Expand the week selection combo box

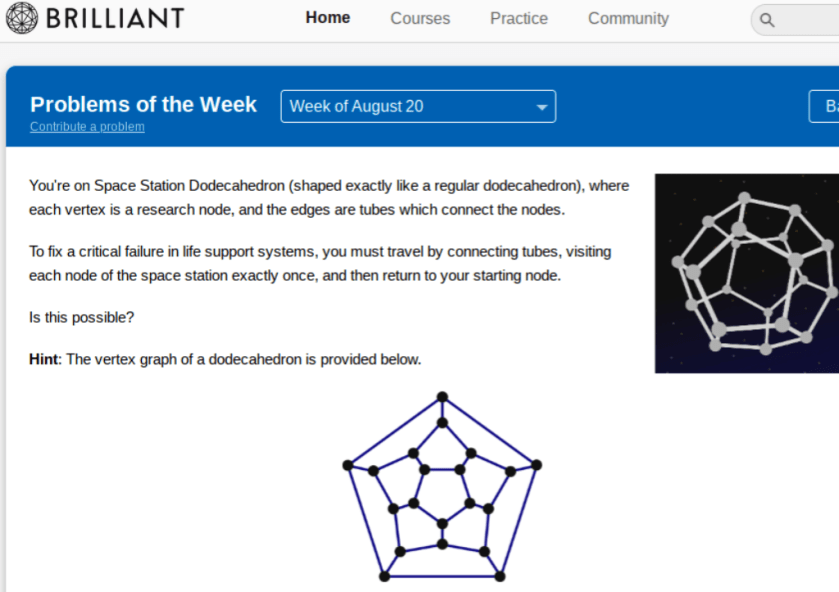[418, 106]
